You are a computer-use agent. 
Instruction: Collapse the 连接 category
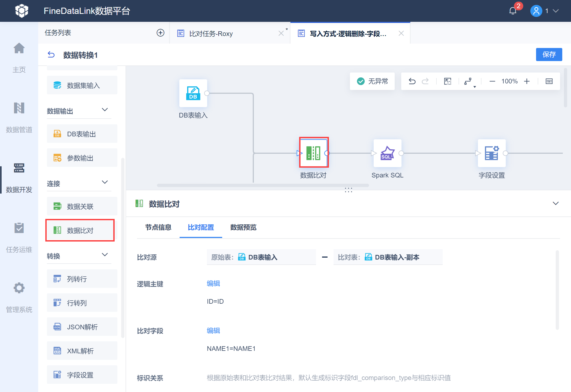[x=105, y=182]
